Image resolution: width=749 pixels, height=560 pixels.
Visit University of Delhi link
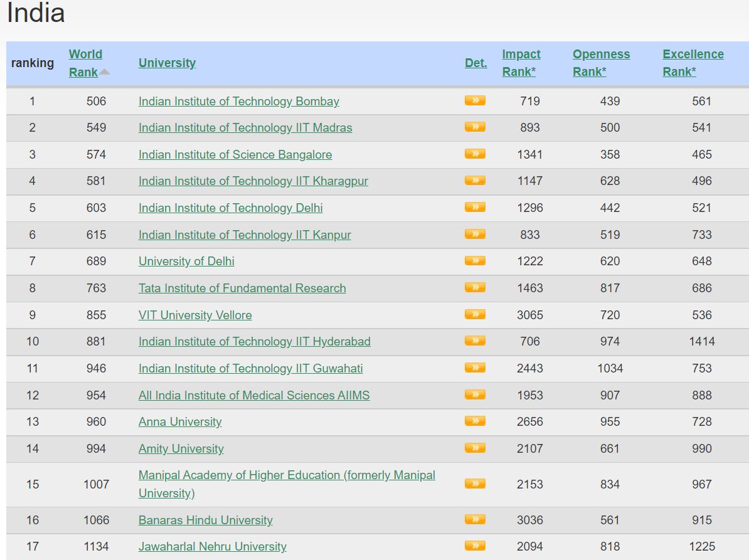[x=186, y=261]
